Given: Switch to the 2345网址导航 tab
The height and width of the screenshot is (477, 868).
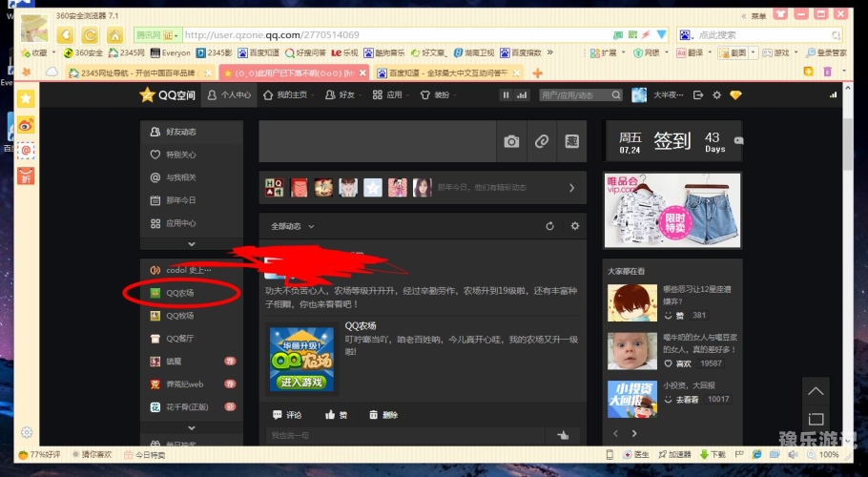Looking at the screenshot, I should tap(138, 73).
